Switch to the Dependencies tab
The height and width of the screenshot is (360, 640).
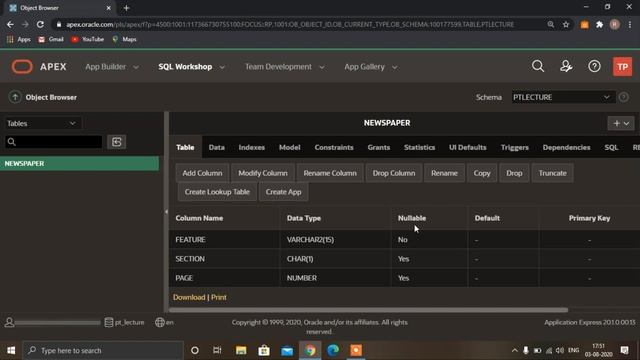pyautogui.click(x=566, y=147)
